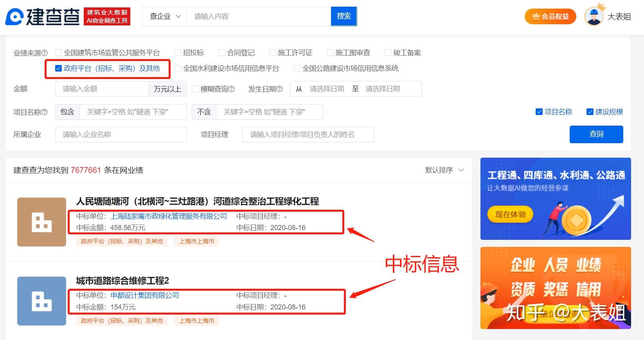Click the 发生日期 help question icon
The height and width of the screenshot is (340, 644).
(x=279, y=89)
